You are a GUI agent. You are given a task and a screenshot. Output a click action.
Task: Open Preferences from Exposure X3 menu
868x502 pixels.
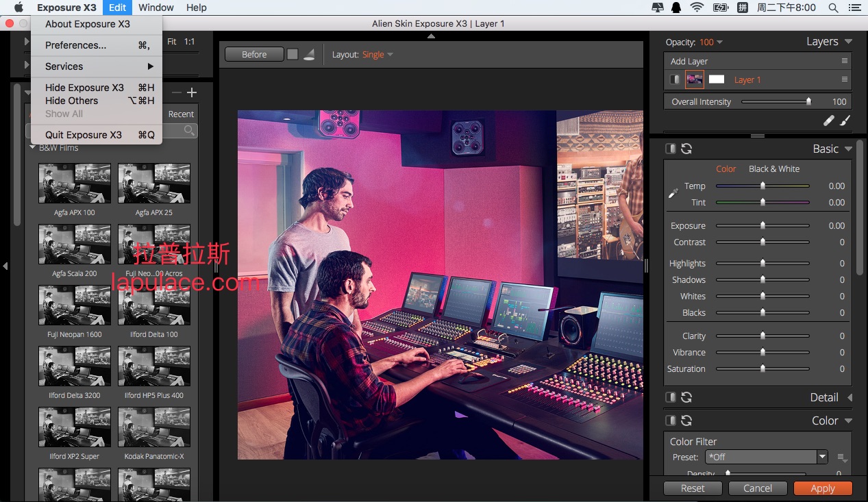tap(97, 45)
